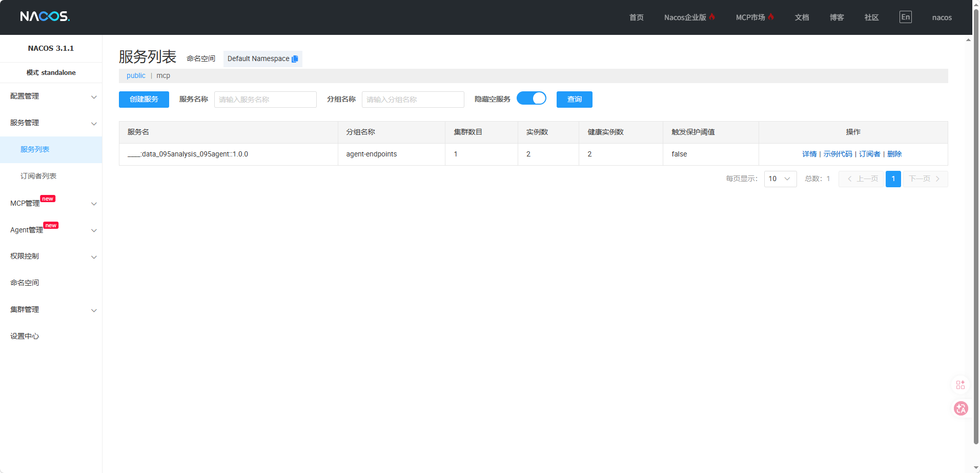Open 示例代码 for the listed service
This screenshot has height=473, width=980.
(838, 154)
